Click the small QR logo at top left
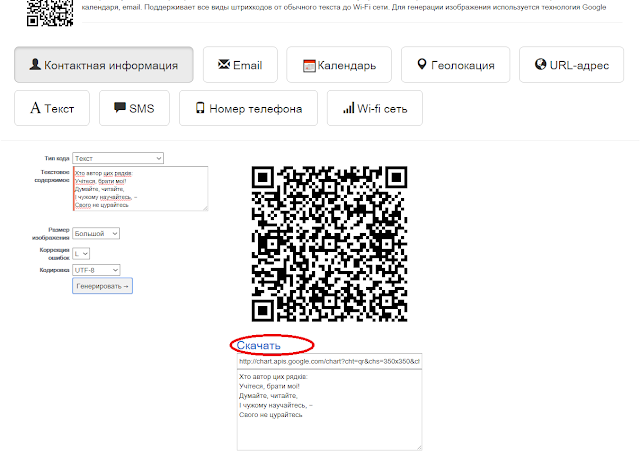The image size is (640, 461). coord(50,13)
